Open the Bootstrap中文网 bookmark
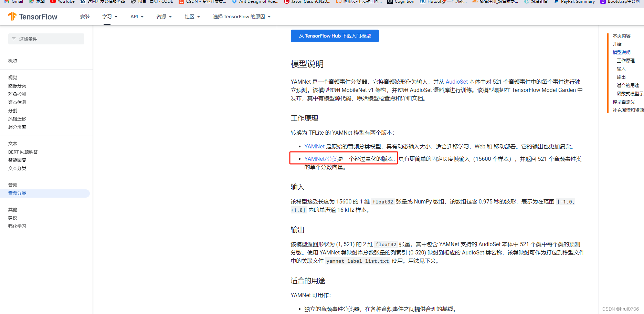The height and width of the screenshot is (314, 644). tap(620, 2)
